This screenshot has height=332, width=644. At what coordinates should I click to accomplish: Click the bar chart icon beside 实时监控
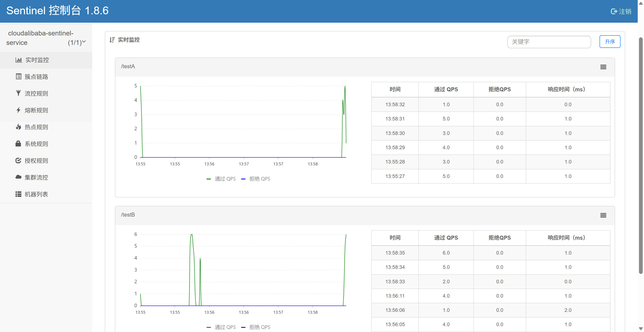coord(18,60)
